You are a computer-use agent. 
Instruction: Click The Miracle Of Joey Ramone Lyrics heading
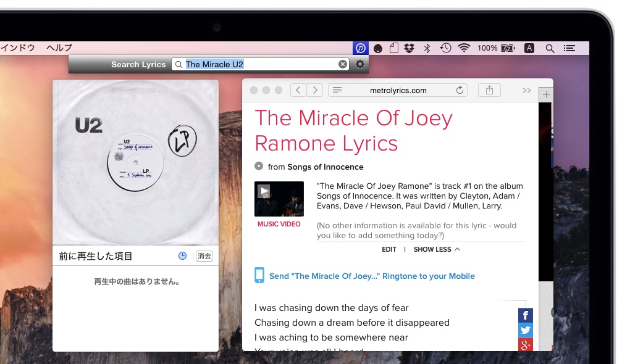(353, 130)
